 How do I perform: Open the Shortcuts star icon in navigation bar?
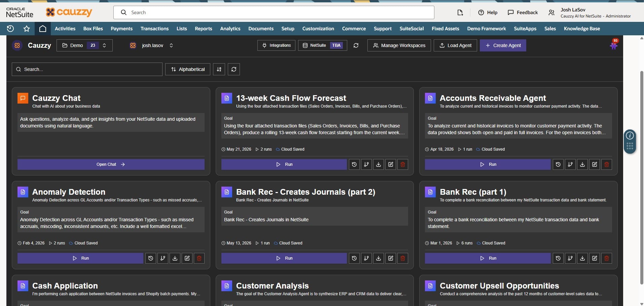(27, 29)
